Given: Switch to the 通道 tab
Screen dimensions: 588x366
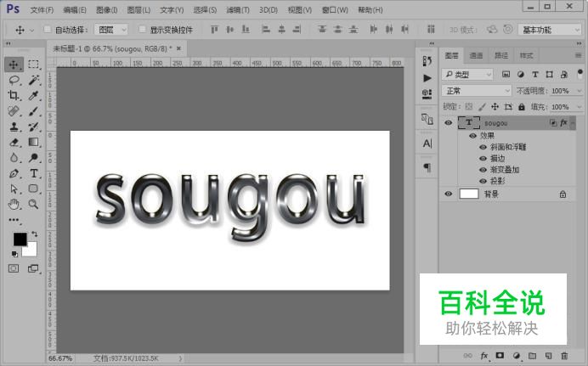Looking at the screenshot, I should (x=476, y=55).
